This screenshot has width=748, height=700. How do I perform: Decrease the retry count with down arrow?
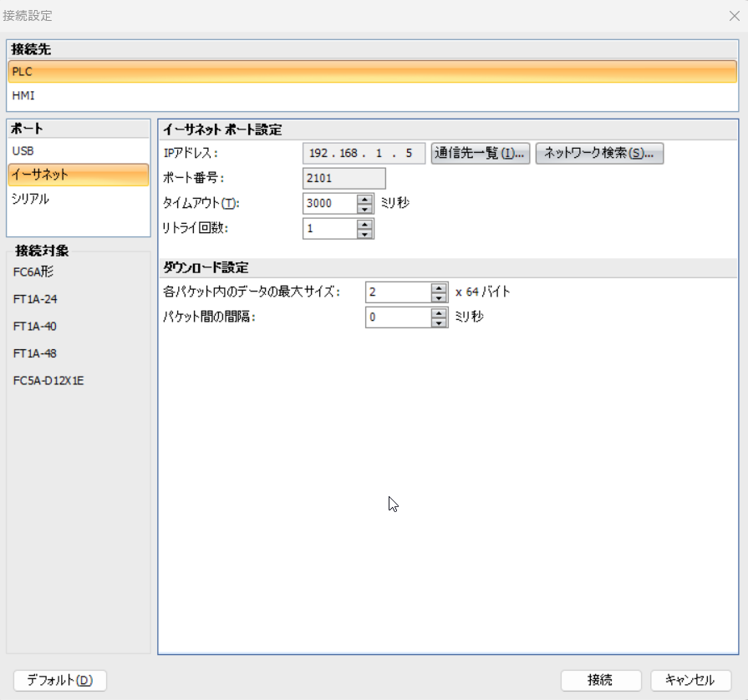pyautogui.click(x=365, y=234)
